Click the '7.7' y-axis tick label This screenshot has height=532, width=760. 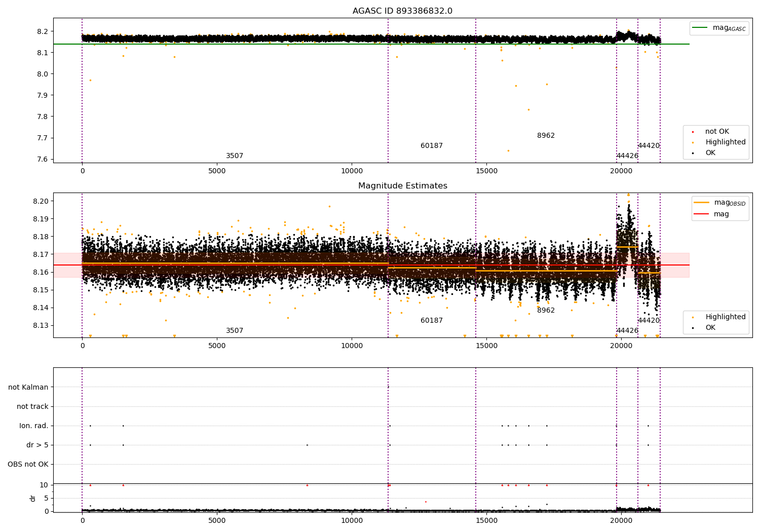point(43,138)
